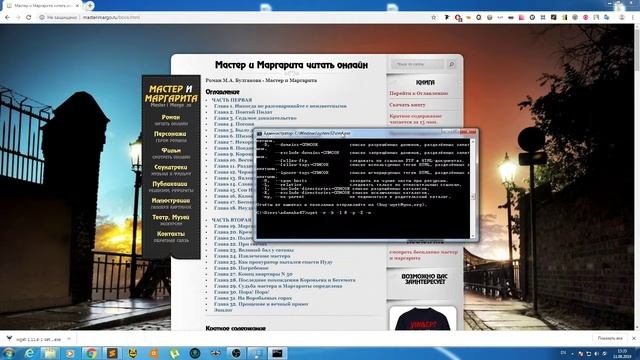Click the address bar URL field

(x=233, y=18)
